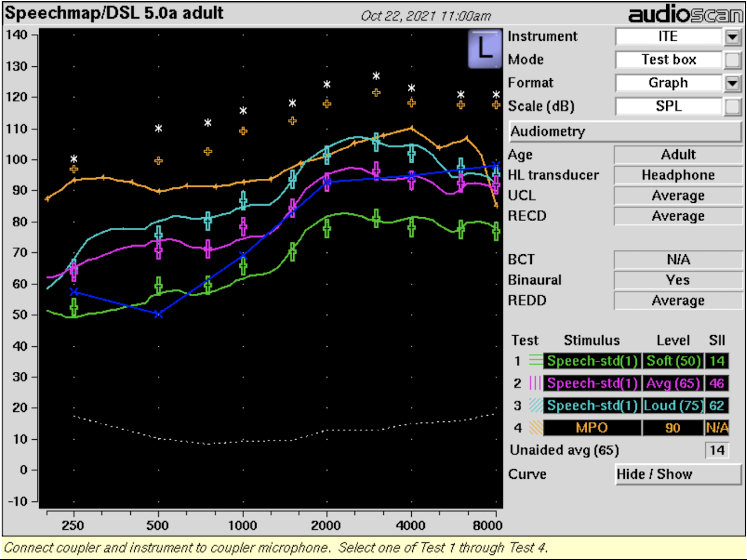Open the Audiometry button
Image resolution: width=747 pixels, height=560 pixels.
(625, 131)
